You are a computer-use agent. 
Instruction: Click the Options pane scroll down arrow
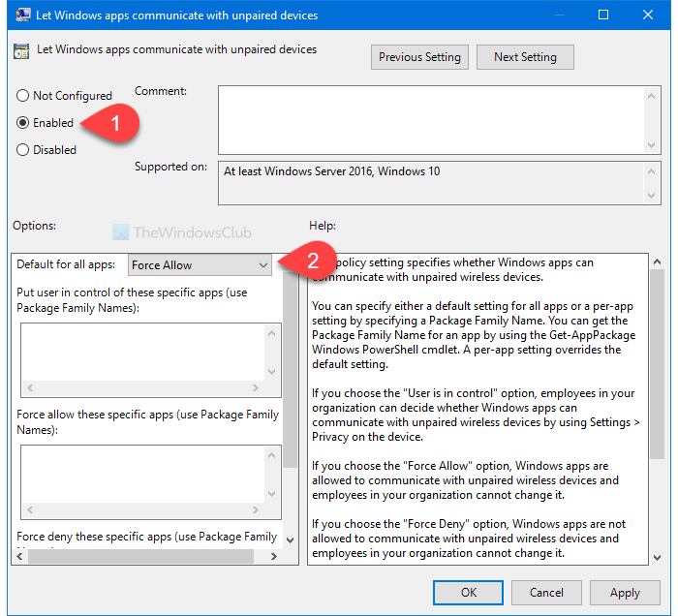[x=291, y=539]
